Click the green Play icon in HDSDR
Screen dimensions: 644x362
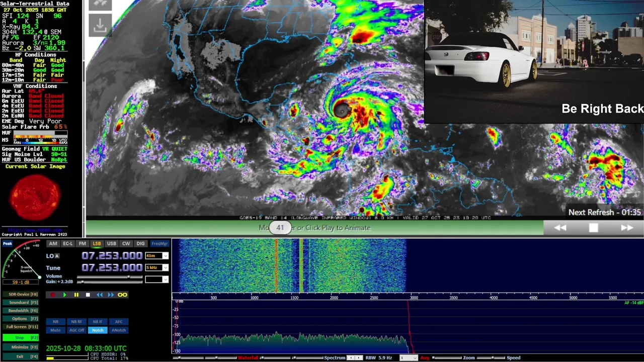point(65,295)
